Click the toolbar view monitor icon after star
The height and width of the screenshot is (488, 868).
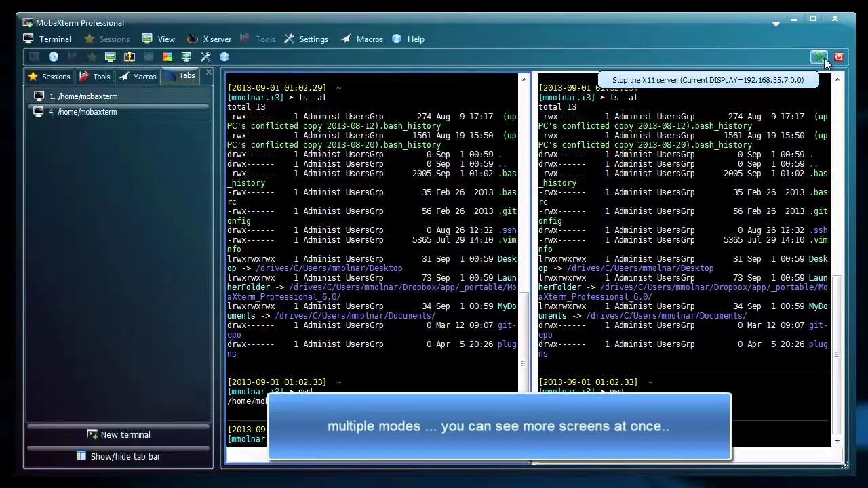(x=111, y=57)
